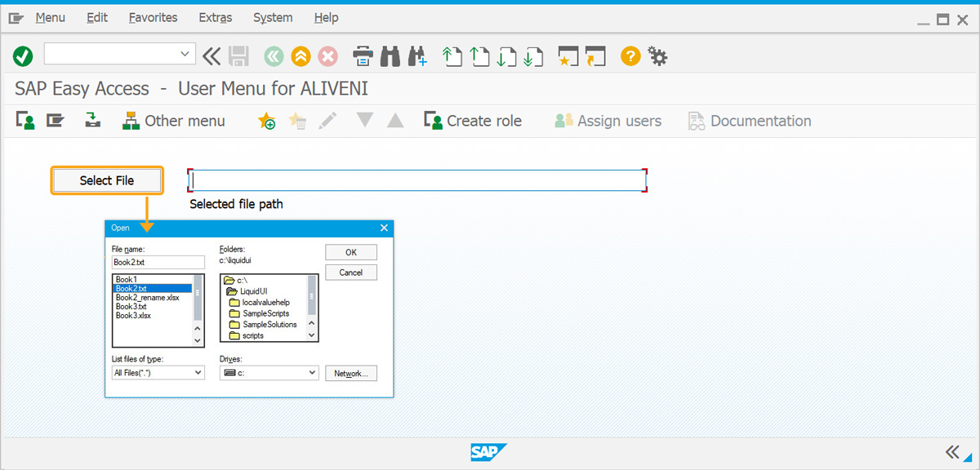980x470 pixels.
Task: Open Customize Local Layout via the gear icon
Action: [x=657, y=55]
